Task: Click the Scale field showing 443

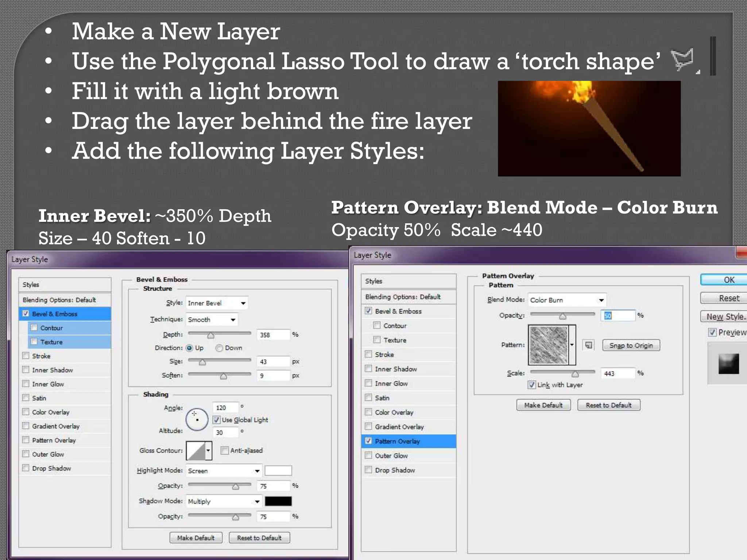Action: (618, 373)
